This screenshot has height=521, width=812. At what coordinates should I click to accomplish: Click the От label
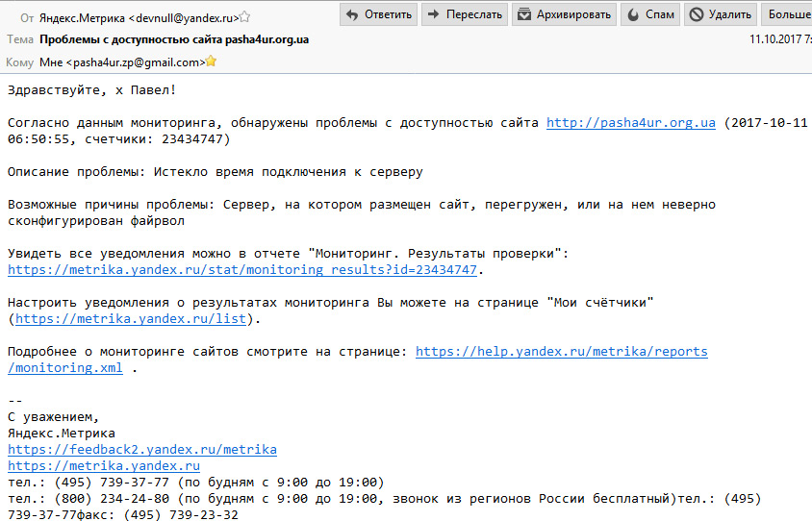(x=28, y=18)
